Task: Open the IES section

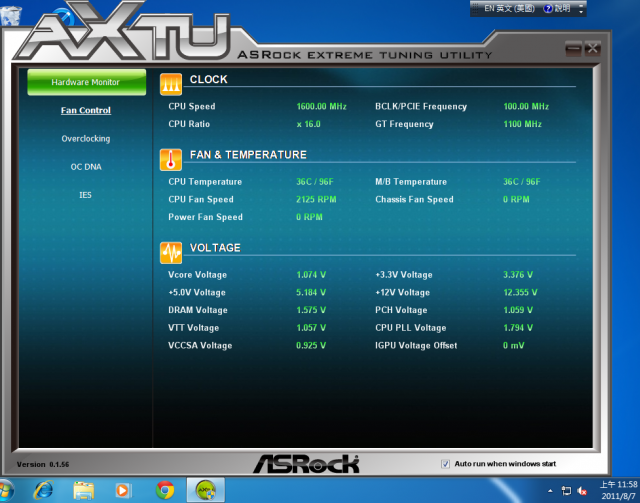Action: [85, 195]
